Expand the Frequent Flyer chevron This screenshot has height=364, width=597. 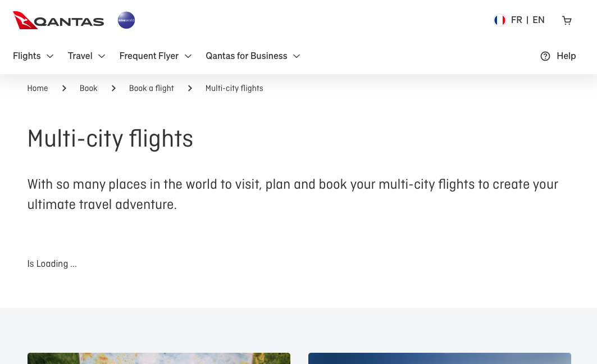[x=188, y=56]
